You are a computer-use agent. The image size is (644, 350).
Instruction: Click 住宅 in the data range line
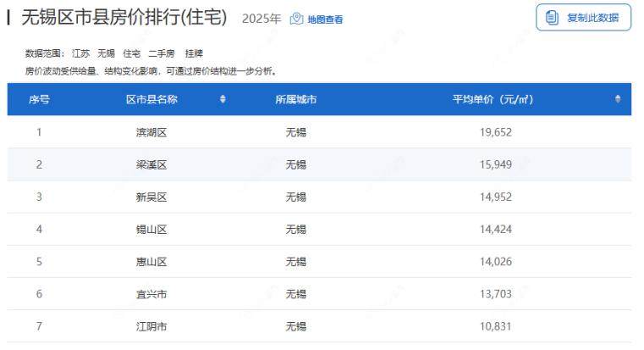(132, 53)
